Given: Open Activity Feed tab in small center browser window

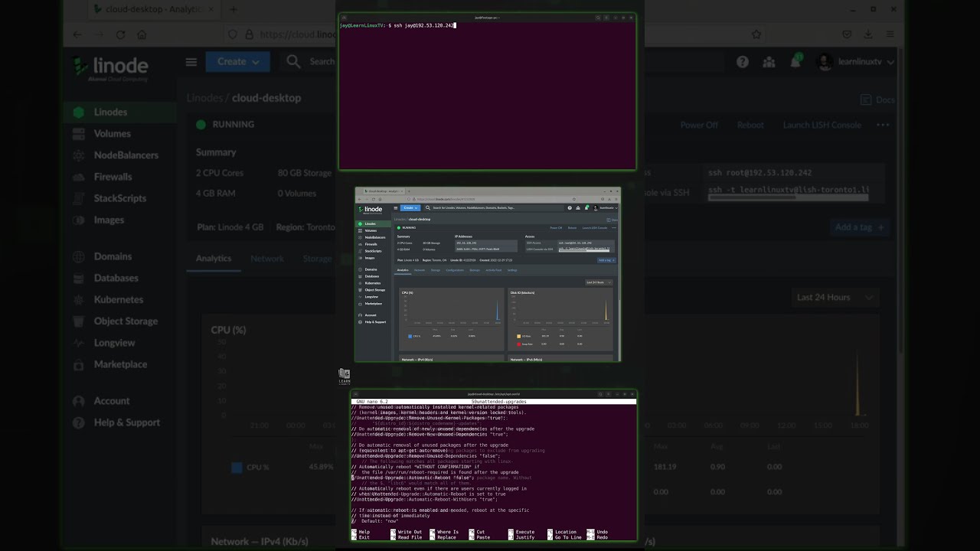Looking at the screenshot, I should pyautogui.click(x=494, y=270).
